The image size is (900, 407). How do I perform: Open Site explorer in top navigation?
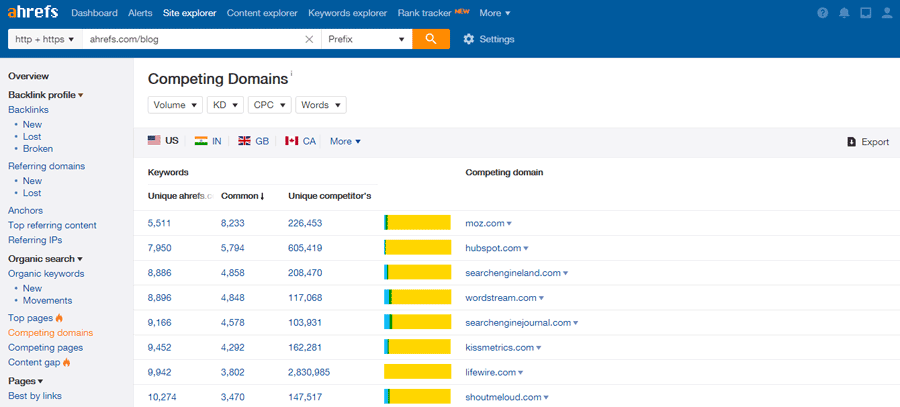click(189, 13)
